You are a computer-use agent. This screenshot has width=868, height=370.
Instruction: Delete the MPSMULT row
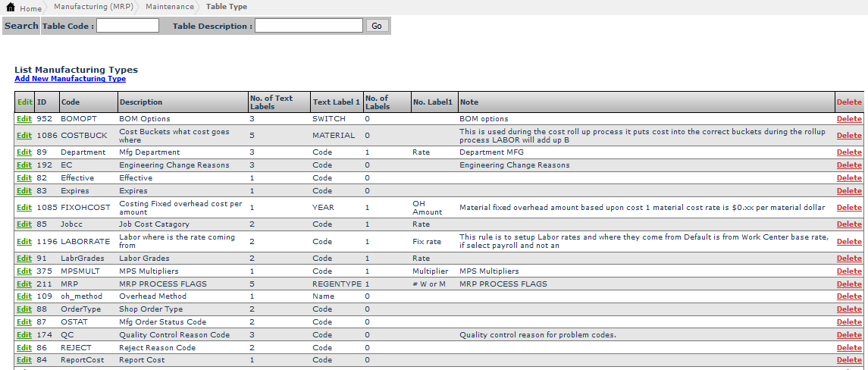[849, 271]
